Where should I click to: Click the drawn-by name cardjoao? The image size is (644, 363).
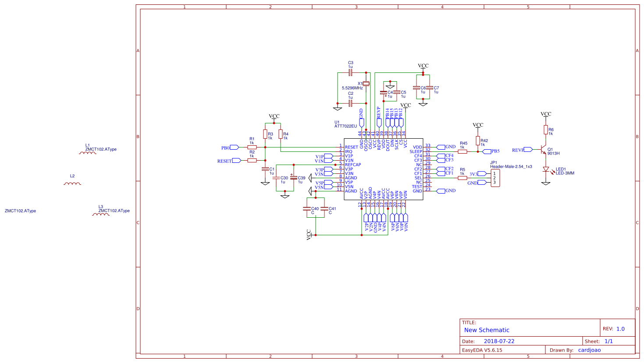tap(589, 350)
